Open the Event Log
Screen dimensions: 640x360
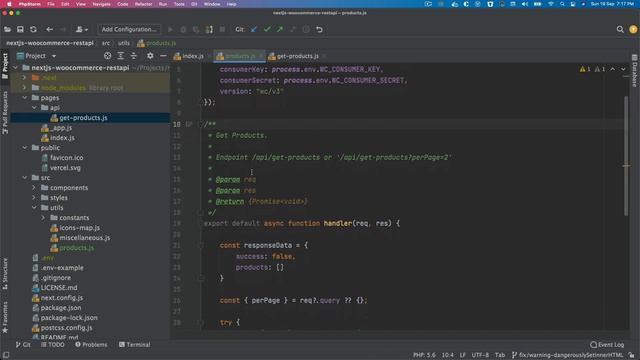click(607, 345)
